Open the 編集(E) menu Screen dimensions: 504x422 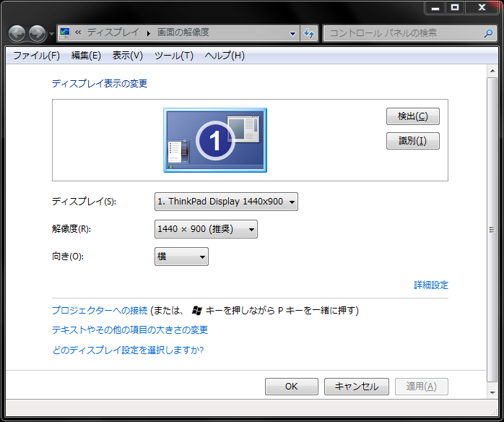coord(86,56)
